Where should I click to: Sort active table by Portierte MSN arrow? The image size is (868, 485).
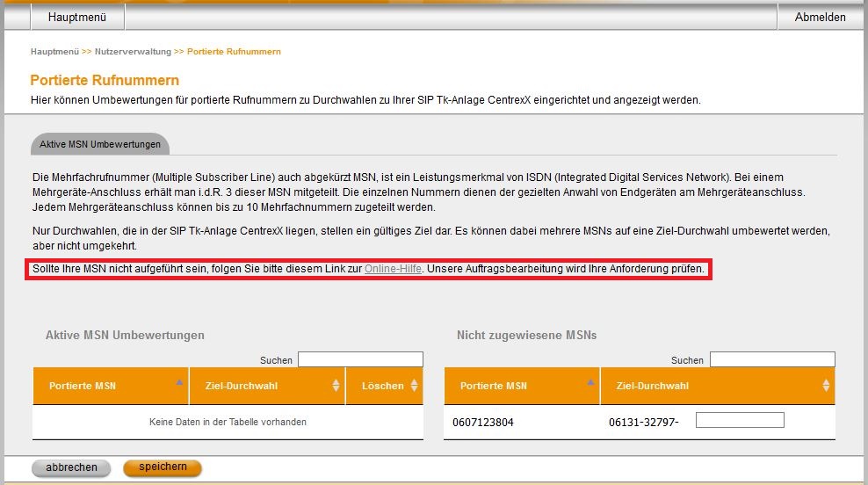click(179, 382)
